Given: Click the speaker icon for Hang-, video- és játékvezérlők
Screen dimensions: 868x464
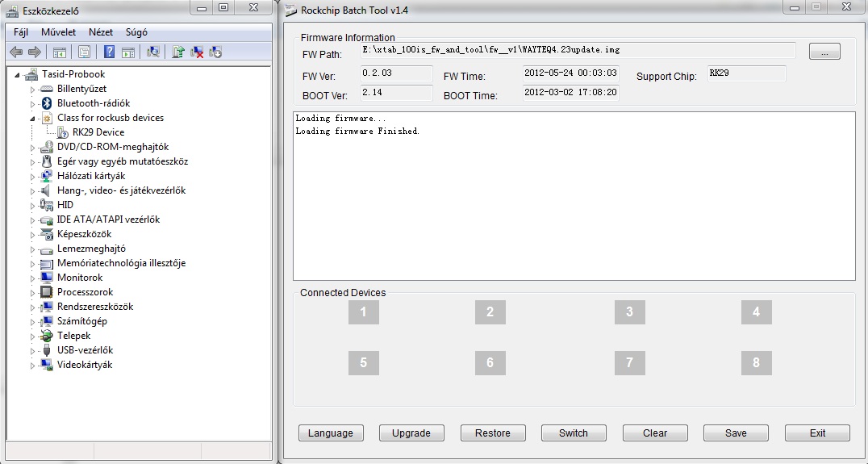Looking at the screenshot, I should tap(47, 190).
